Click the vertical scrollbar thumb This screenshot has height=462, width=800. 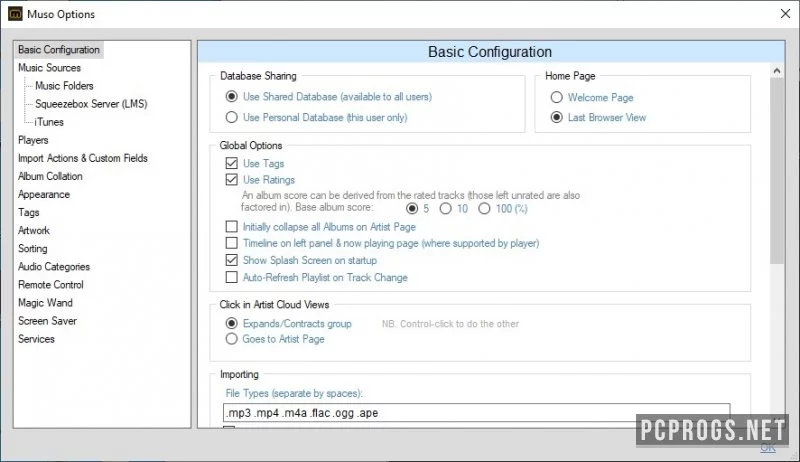pyautogui.click(x=777, y=171)
